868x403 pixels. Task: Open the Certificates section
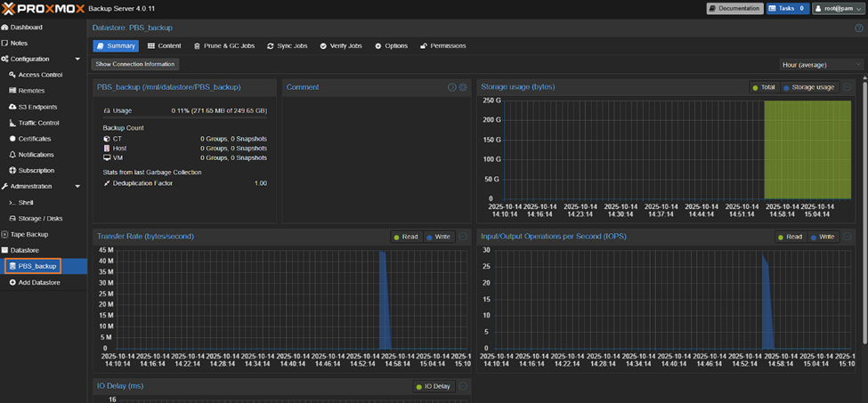pyautogui.click(x=35, y=139)
